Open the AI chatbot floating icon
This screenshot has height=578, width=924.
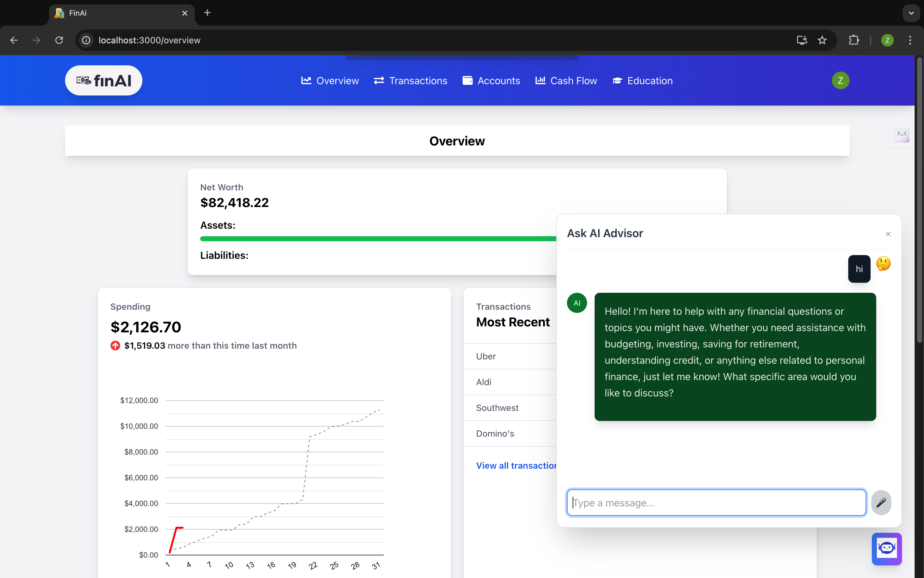[887, 548]
